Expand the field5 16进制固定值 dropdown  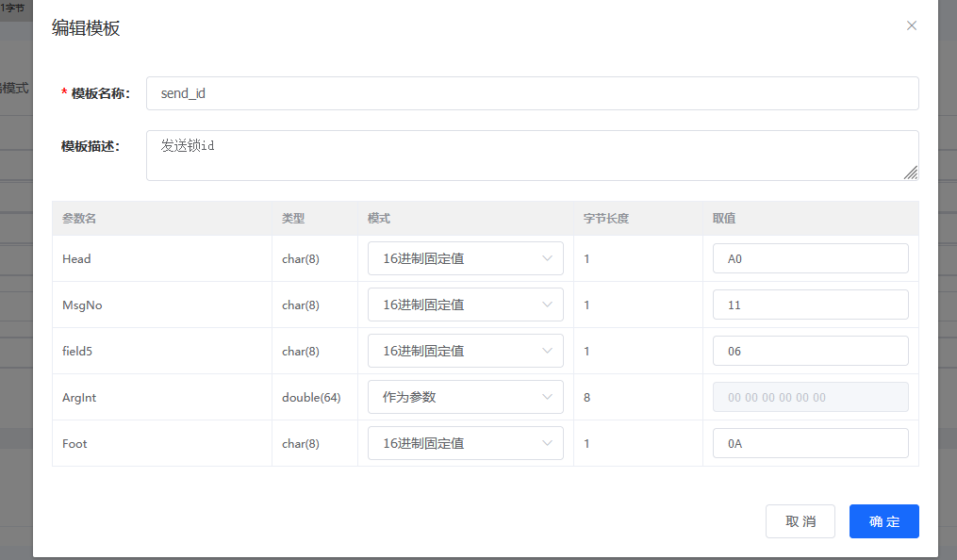(x=465, y=350)
